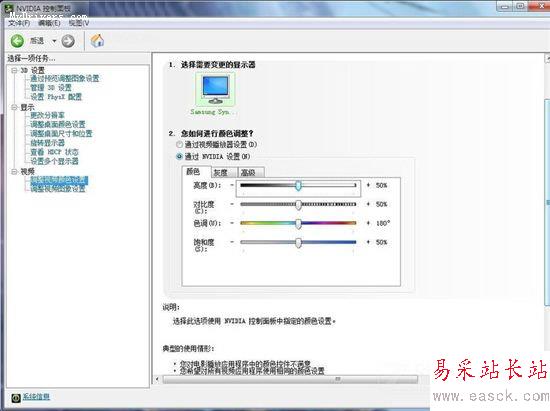This screenshot has width=550, height=411.
Task: Click plus button beside 对比度 slider
Action: [x=368, y=204]
